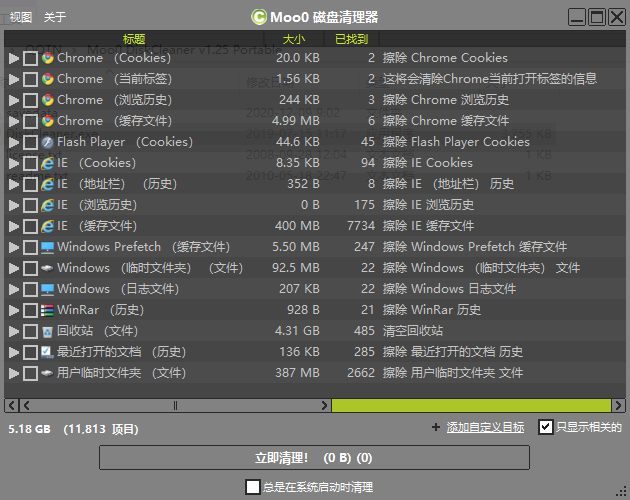The width and height of the screenshot is (630, 500).
Task: Expand the IE (浏览历史) row
Action: pyautogui.click(x=14, y=205)
